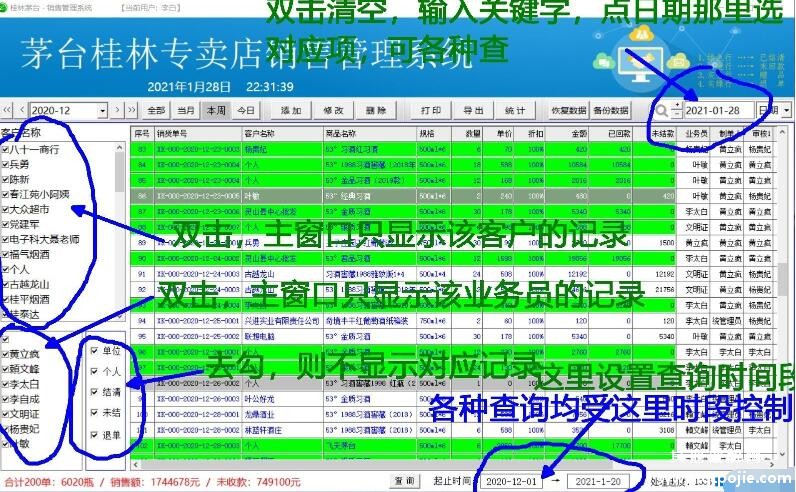Click the 添加 button

[x=291, y=110]
